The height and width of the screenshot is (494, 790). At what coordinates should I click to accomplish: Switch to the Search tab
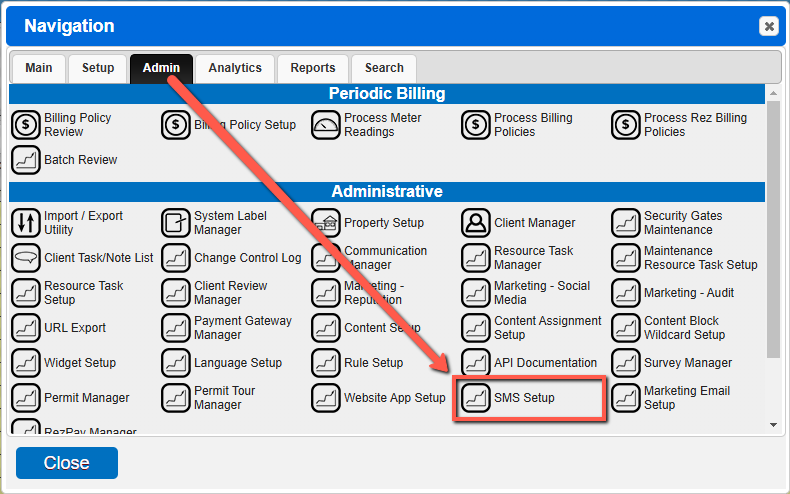[384, 69]
